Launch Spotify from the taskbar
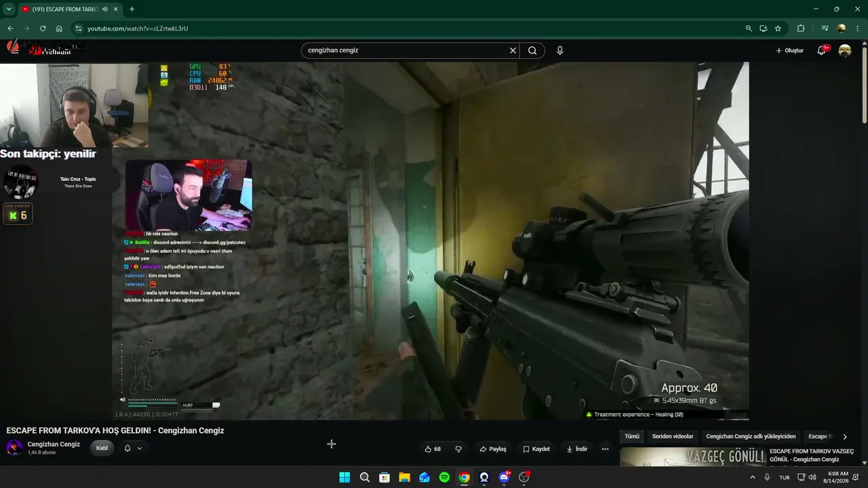 (444, 477)
